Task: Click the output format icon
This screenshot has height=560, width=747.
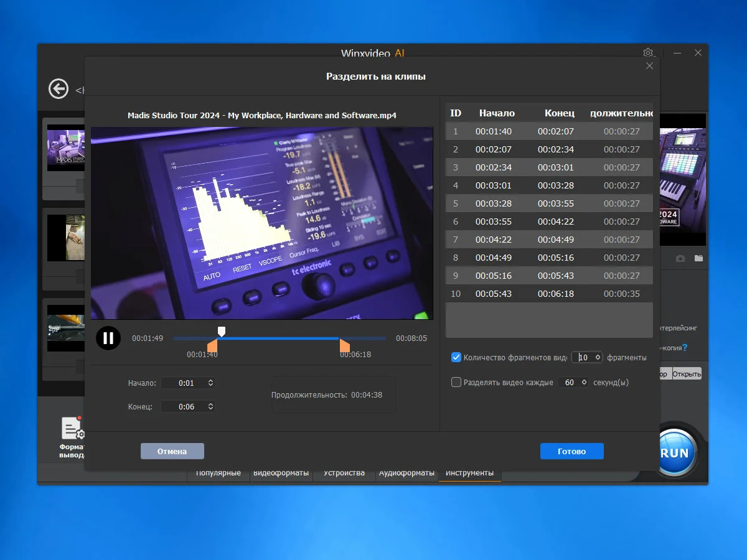Action: (x=72, y=429)
